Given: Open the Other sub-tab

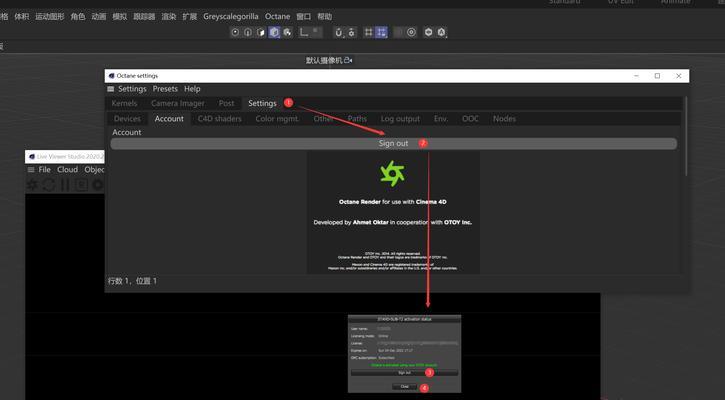Looking at the screenshot, I should pyautogui.click(x=323, y=119).
